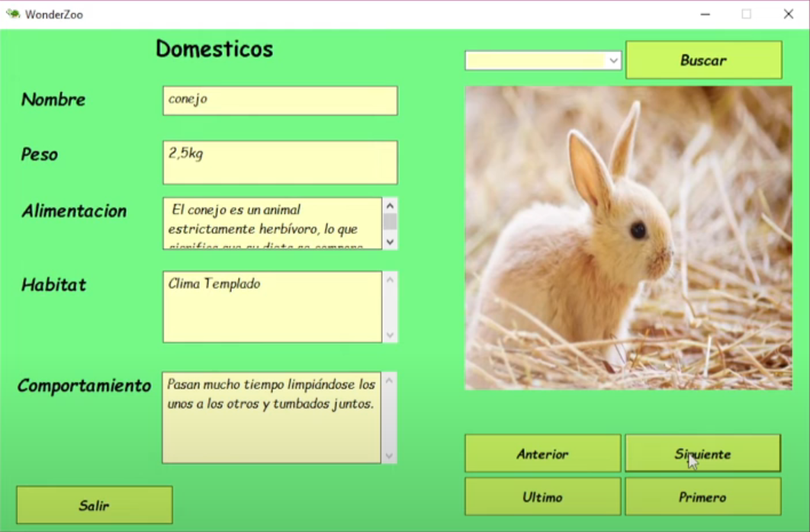
Task: Click the Alimentacion scrollbar down arrow
Action: [390, 242]
